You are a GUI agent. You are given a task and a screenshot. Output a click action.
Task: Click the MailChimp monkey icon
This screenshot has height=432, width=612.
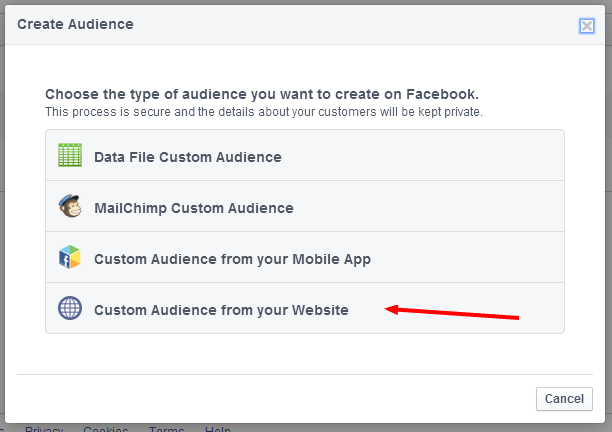[70, 206]
